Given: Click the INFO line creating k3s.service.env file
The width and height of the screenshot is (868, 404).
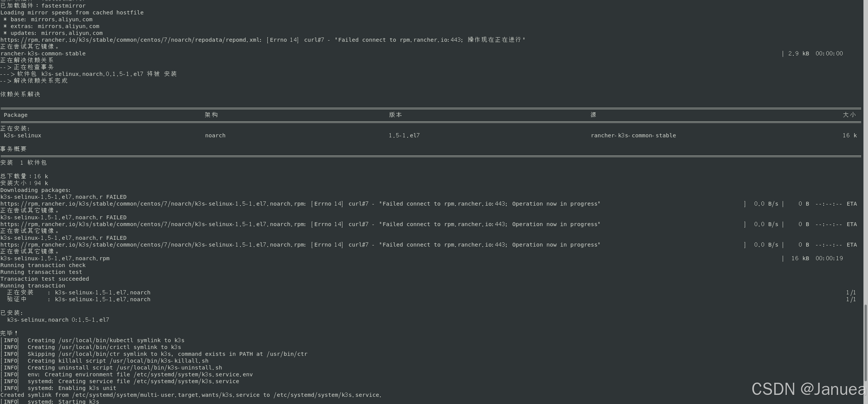Looking at the screenshot, I should tap(127, 374).
